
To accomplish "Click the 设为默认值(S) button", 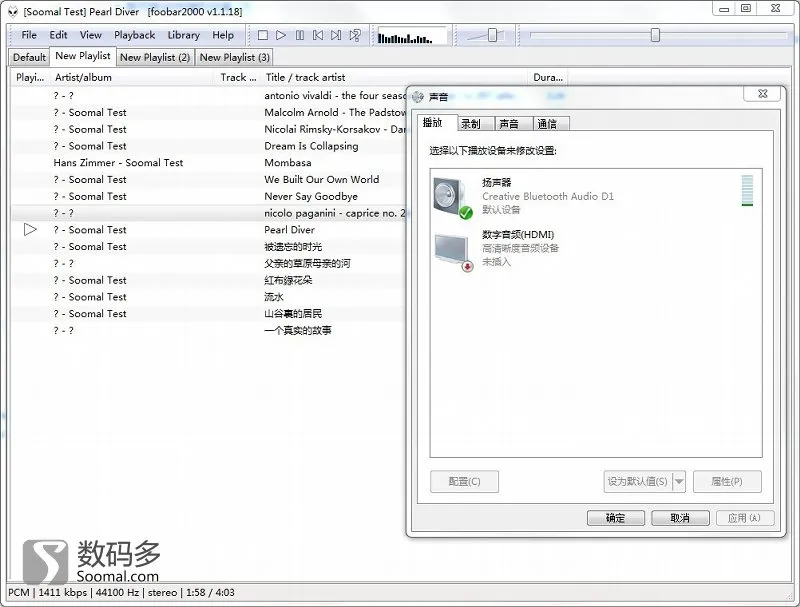I will 638,482.
